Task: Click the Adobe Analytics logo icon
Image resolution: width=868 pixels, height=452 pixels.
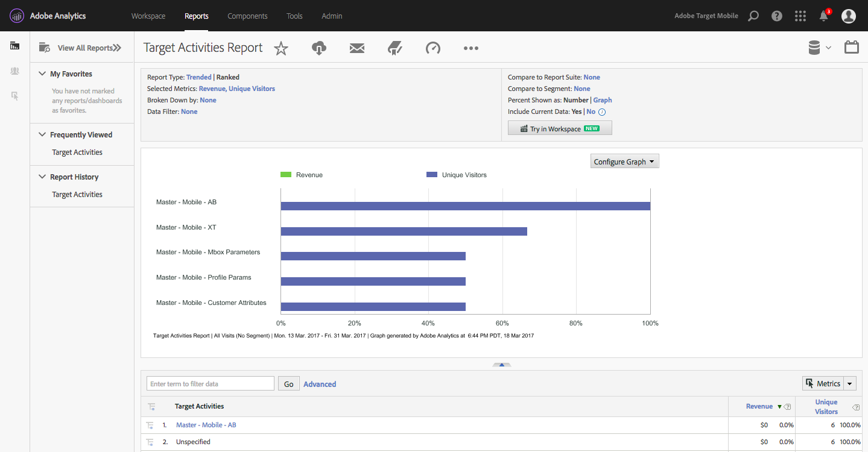Action: (17, 16)
